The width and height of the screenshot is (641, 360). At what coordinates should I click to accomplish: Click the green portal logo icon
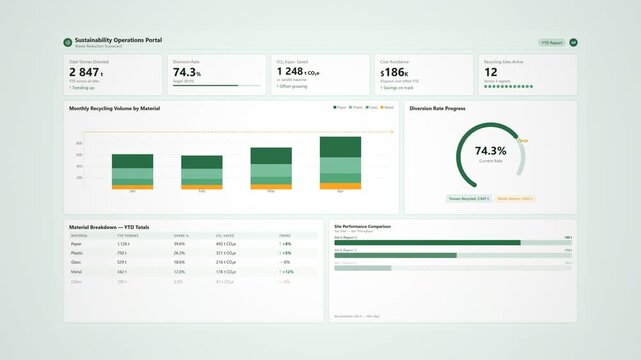pyautogui.click(x=67, y=42)
